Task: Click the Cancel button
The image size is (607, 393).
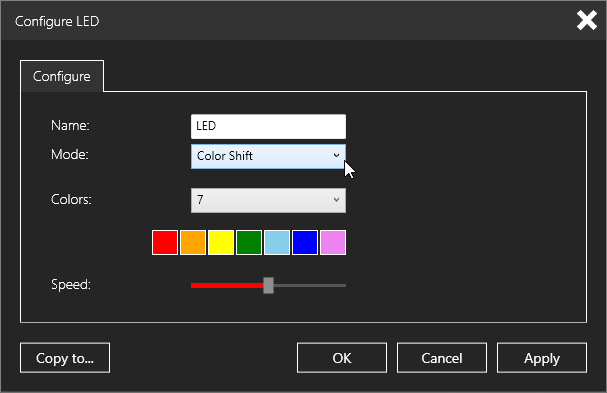Action: pos(442,358)
